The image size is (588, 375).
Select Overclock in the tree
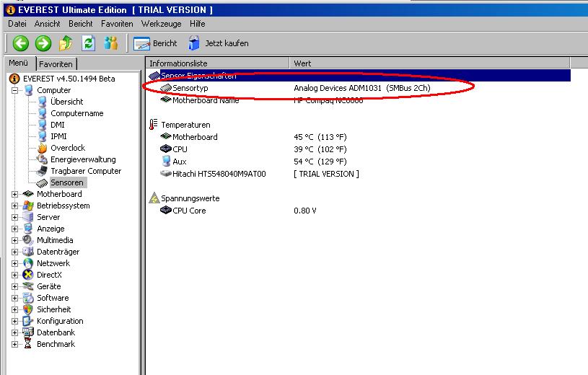pyautogui.click(x=68, y=148)
